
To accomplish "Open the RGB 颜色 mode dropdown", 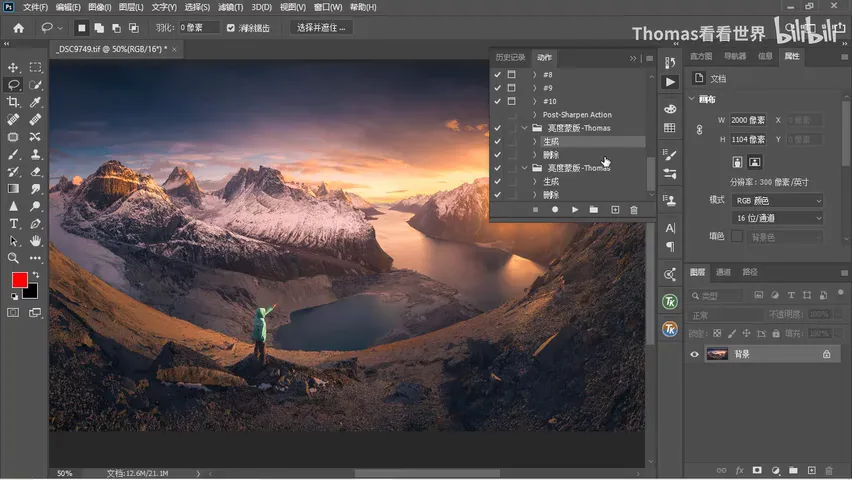I will (x=778, y=201).
